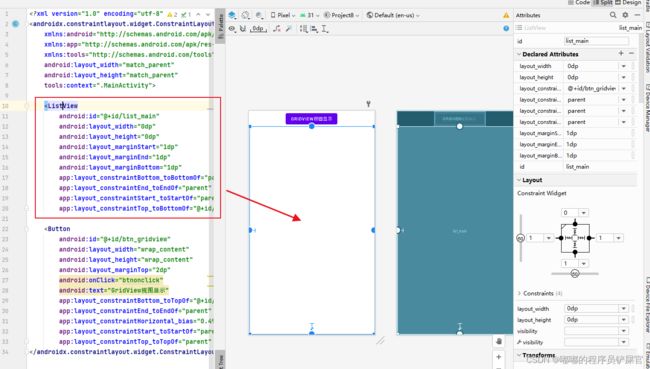
Task: Collapse the Layout section header
Action: [519, 180]
